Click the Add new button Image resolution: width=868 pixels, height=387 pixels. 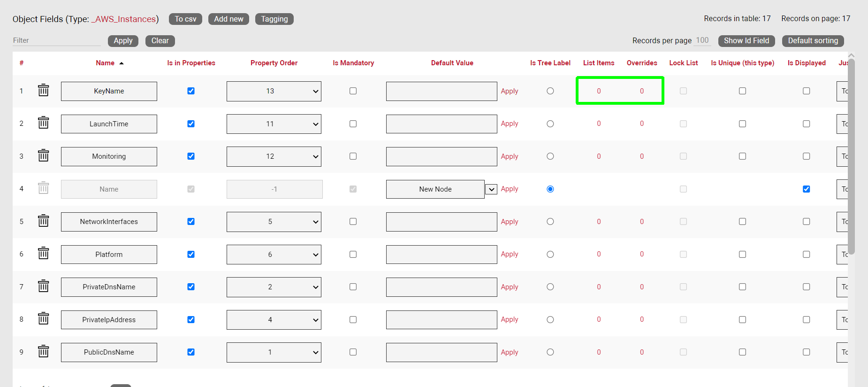pos(228,19)
